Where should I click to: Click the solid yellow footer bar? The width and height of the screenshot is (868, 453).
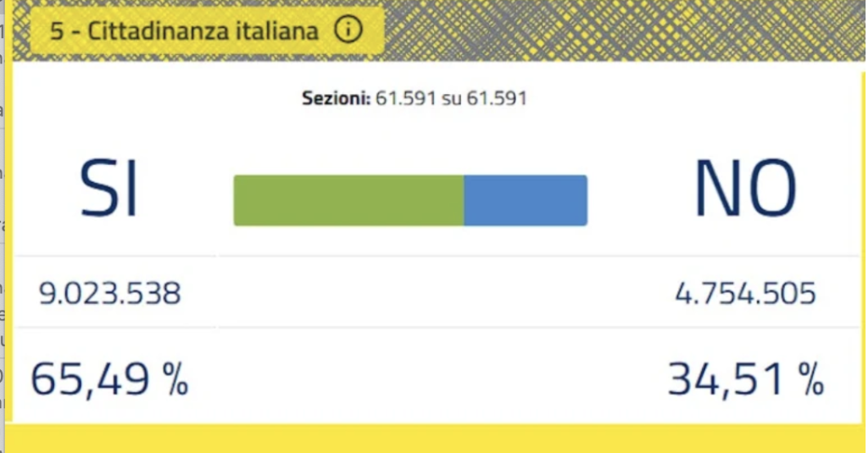pos(434,438)
